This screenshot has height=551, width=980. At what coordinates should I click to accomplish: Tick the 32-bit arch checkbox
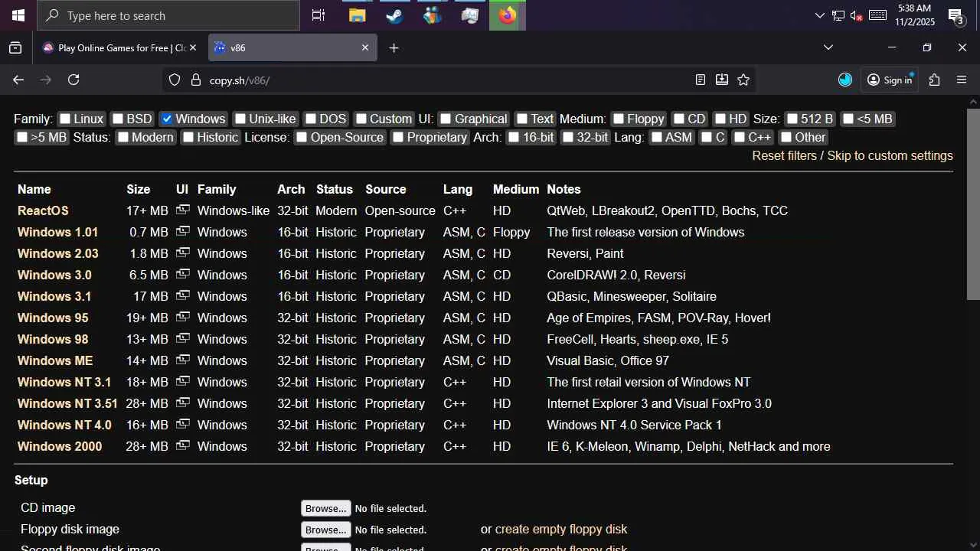click(568, 137)
